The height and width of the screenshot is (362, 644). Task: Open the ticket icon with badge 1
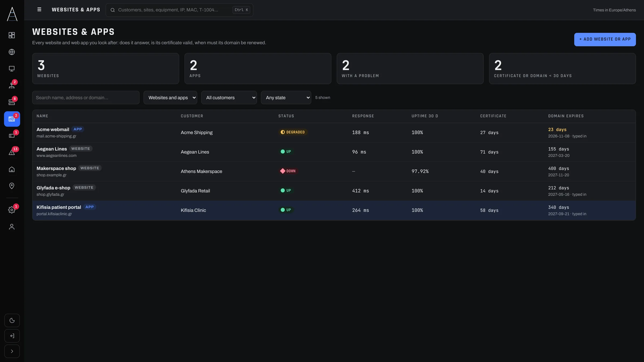coord(12,136)
